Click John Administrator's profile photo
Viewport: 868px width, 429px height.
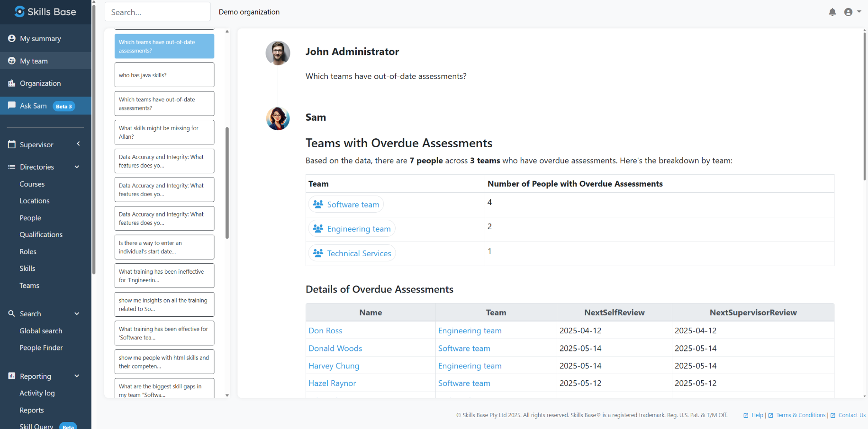point(278,53)
